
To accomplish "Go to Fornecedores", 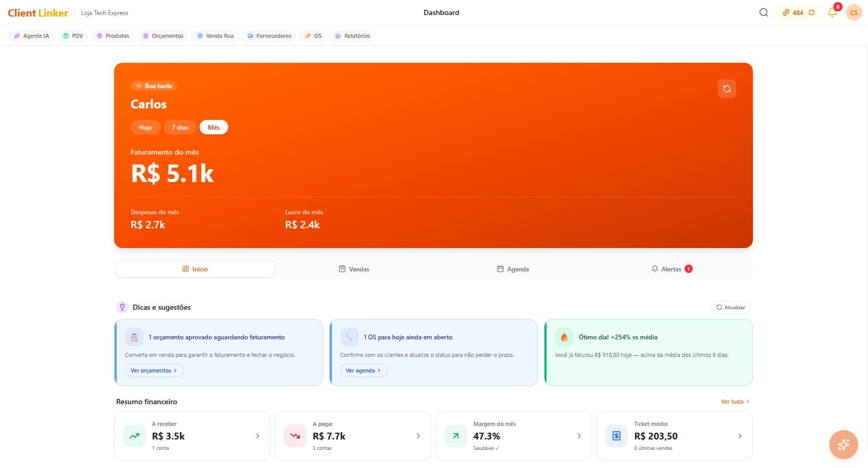I will [x=269, y=36].
